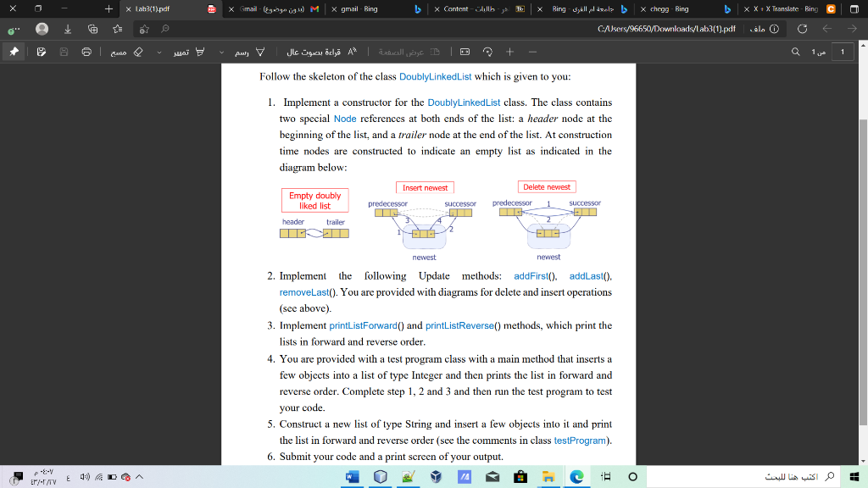Screen dimensions: 868x488
Task: Add page to favorites from address bar
Action: coord(145,28)
